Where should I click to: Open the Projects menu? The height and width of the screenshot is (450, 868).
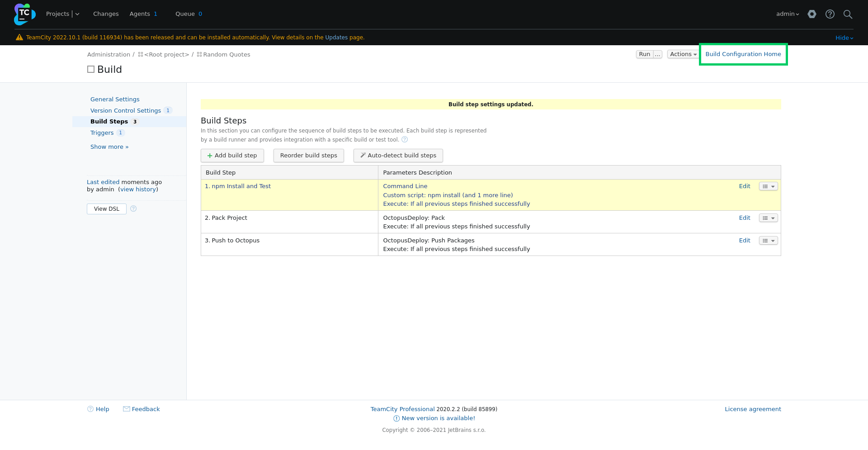click(57, 14)
